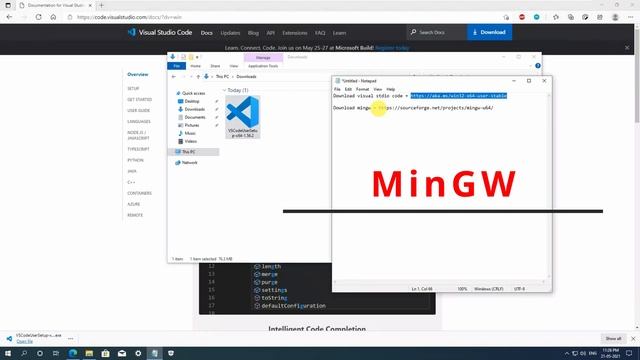Open USER GUIDE in docs sidebar
This screenshot has height=360, width=640.
[x=138, y=111]
